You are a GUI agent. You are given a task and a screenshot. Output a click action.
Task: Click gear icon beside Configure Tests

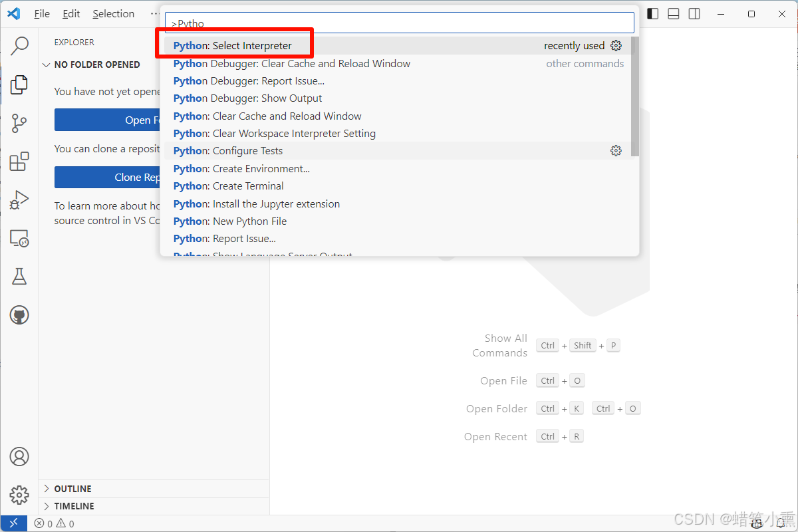[x=616, y=151]
